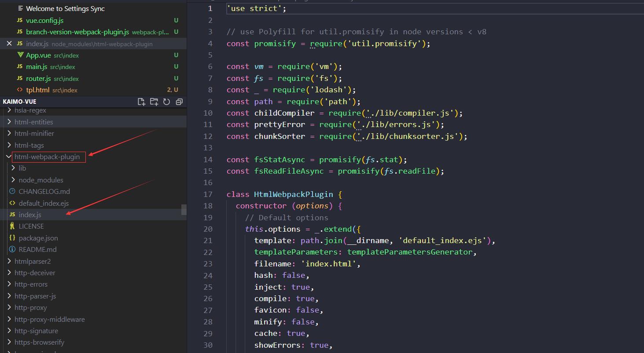Click the braces icon beside package.json
The height and width of the screenshot is (353, 644).
[x=12, y=238]
